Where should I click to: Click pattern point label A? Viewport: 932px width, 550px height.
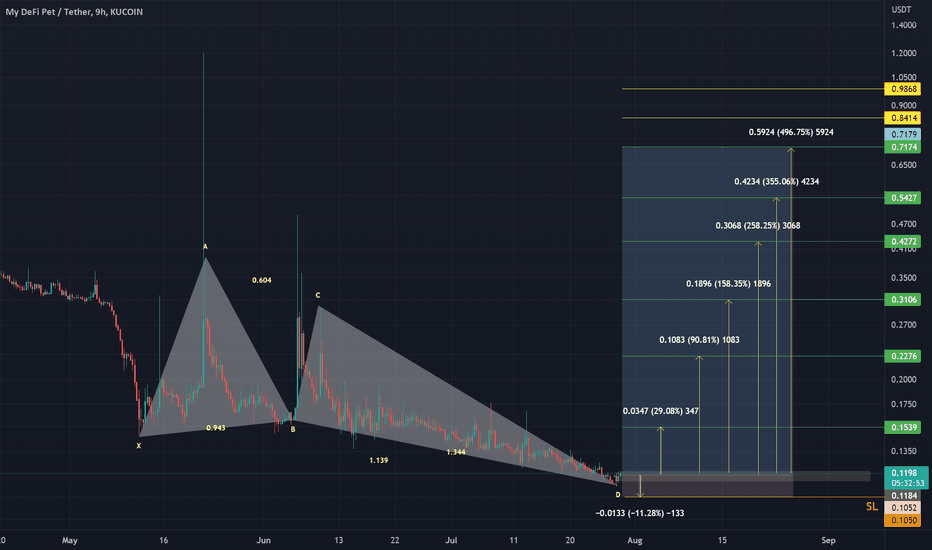[x=205, y=247]
